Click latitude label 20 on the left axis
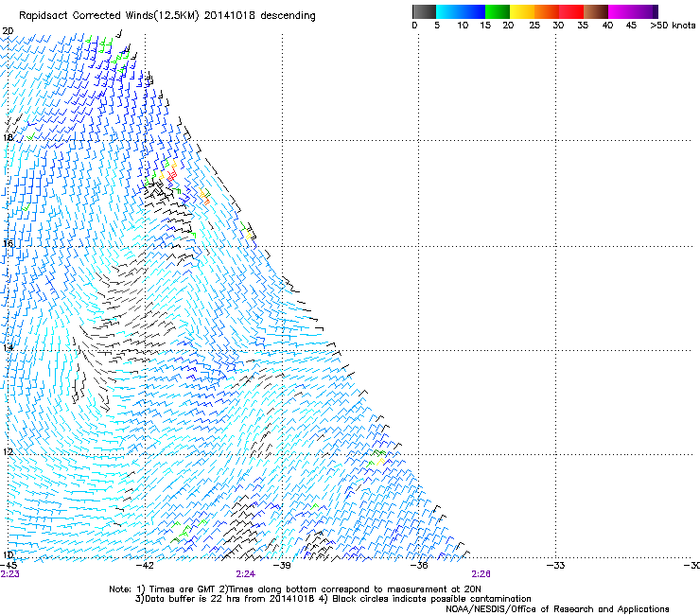This screenshot has width=700, height=615. tap(8, 31)
